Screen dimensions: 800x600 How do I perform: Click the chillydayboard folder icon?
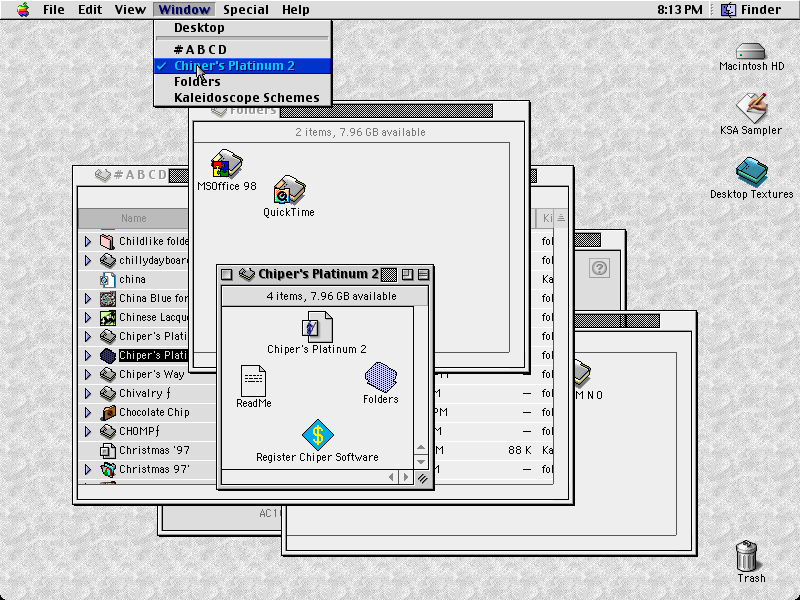(107, 260)
